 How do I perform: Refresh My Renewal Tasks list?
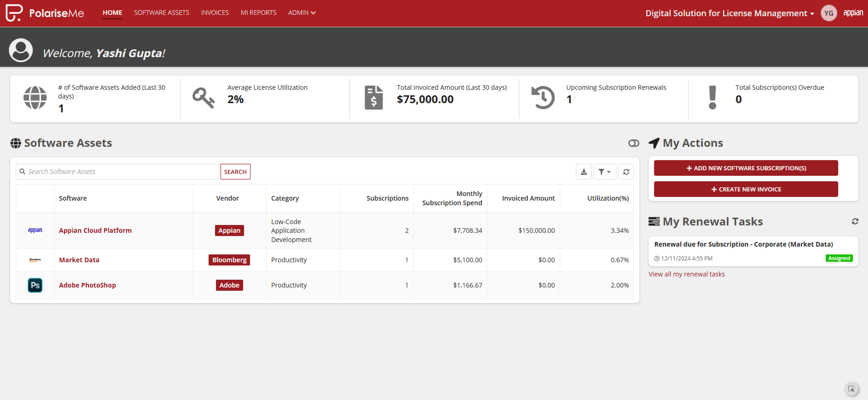coord(855,221)
